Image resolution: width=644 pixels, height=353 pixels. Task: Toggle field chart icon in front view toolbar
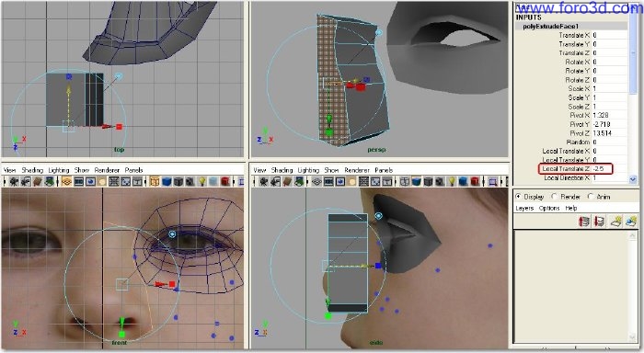(x=113, y=181)
